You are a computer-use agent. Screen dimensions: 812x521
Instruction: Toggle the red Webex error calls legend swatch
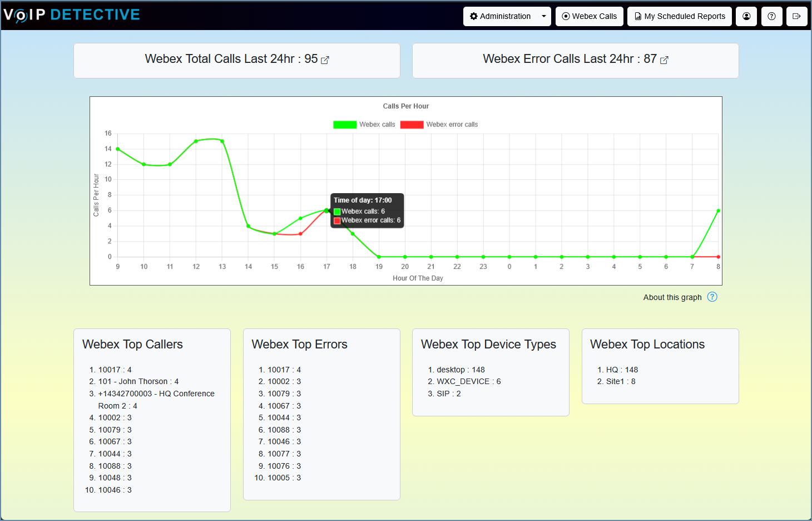pyautogui.click(x=412, y=125)
